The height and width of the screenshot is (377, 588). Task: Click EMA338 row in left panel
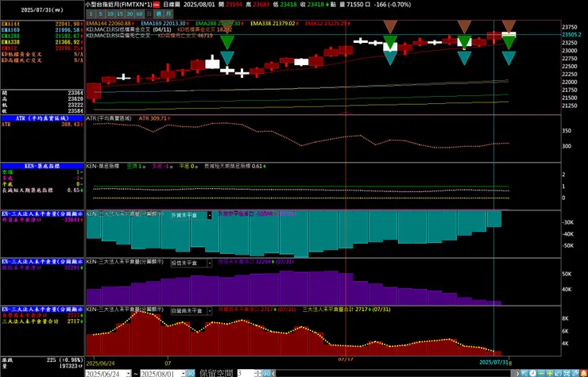(42, 42)
